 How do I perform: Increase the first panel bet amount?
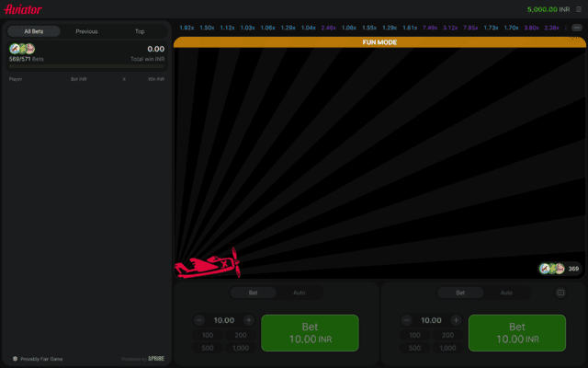tap(248, 320)
